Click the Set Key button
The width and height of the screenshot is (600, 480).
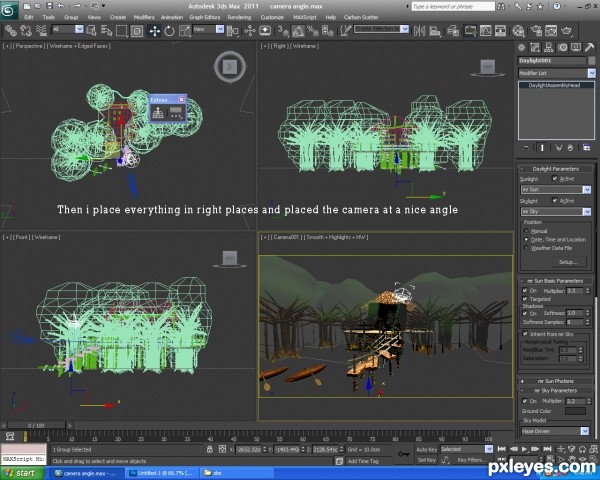click(x=426, y=460)
